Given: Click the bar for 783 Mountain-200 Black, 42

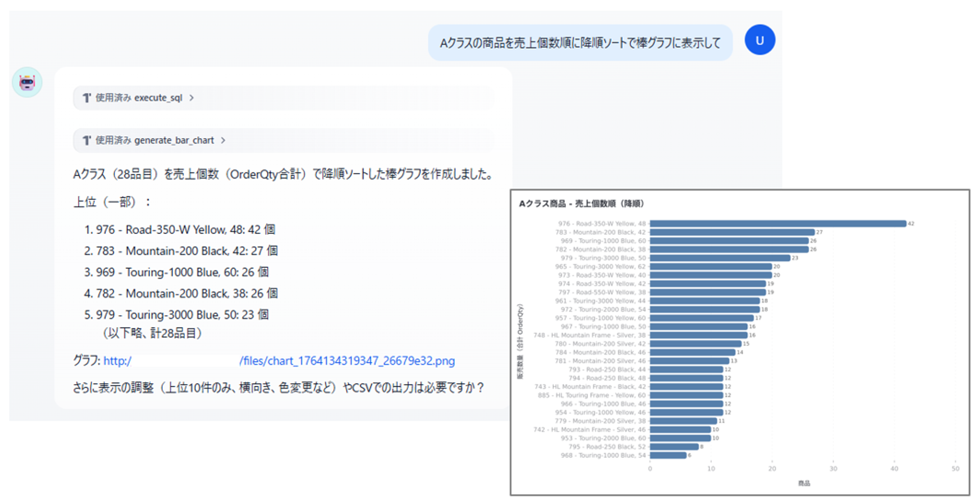Looking at the screenshot, I should [732, 232].
